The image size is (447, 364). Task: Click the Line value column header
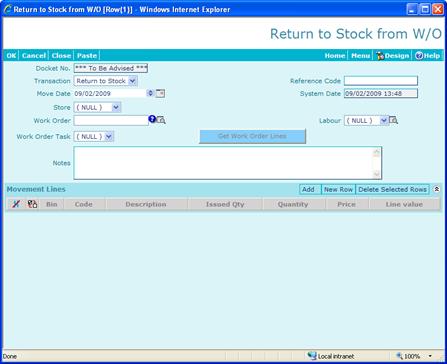pos(404,204)
